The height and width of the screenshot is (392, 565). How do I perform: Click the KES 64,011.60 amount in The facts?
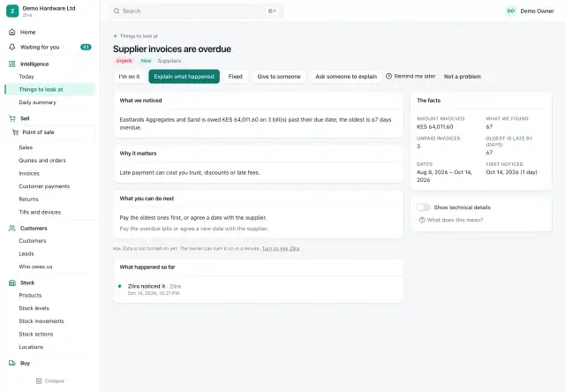tap(435, 127)
